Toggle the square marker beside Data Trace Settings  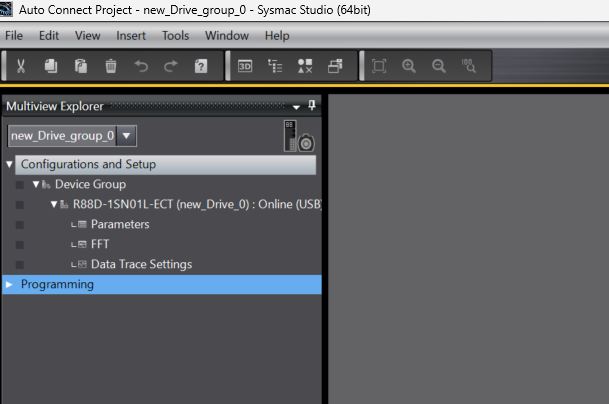click(19, 265)
